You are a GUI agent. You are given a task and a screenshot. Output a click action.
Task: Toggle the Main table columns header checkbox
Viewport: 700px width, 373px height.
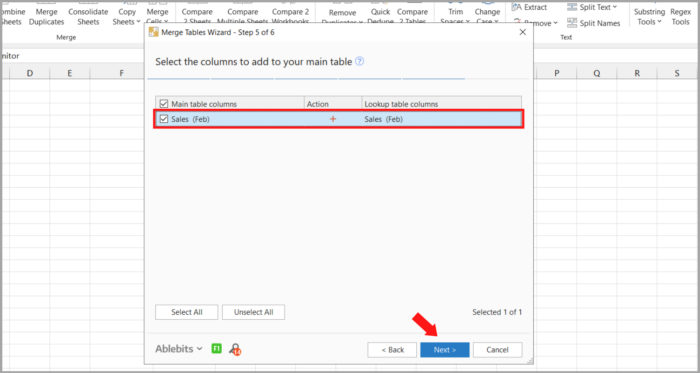[164, 104]
